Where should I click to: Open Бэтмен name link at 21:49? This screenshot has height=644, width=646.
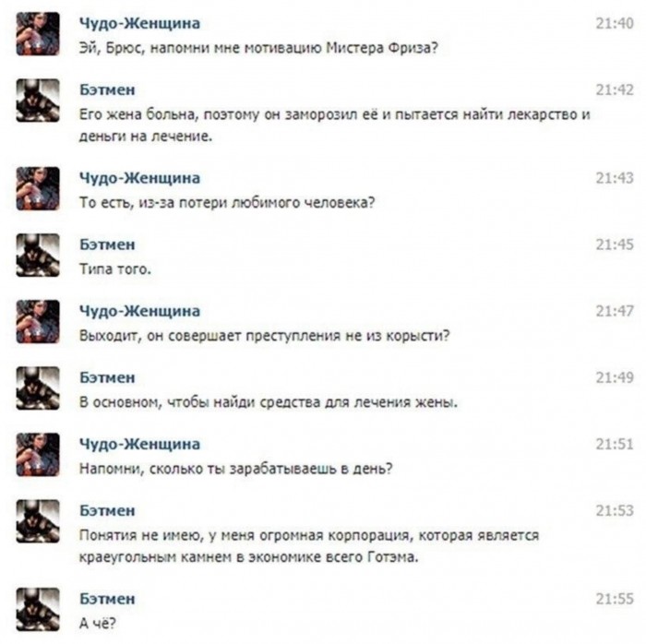pyautogui.click(x=107, y=377)
